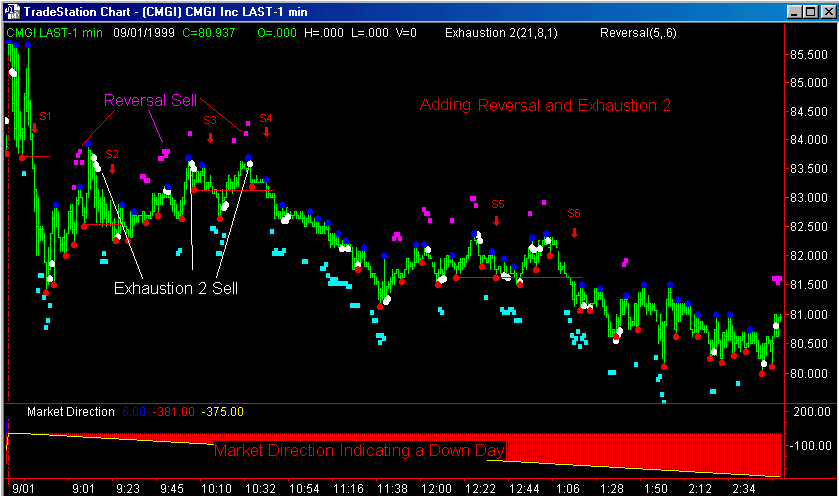Image resolution: width=839 pixels, height=496 pixels.
Task: Click the red -381.00 Market Direction value
Action: (173, 411)
